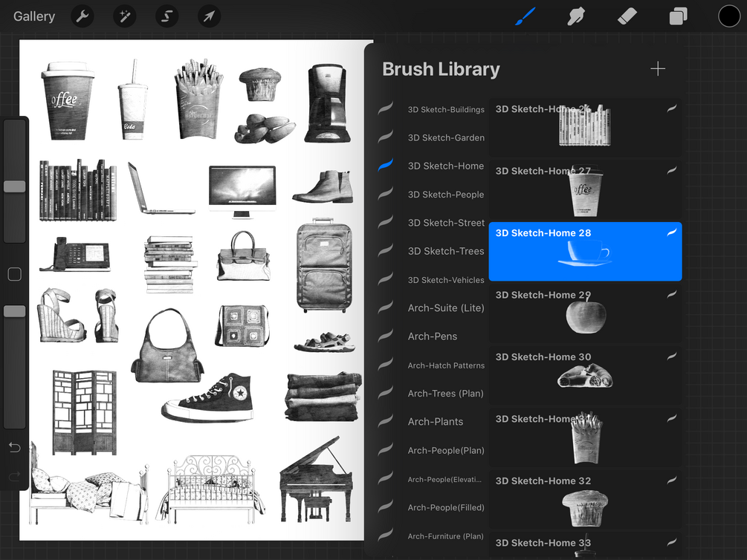Choose the 3D Sketch-Home 27 coffee cup brush
This screenshot has width=747, height=560.
coord(585,189)
